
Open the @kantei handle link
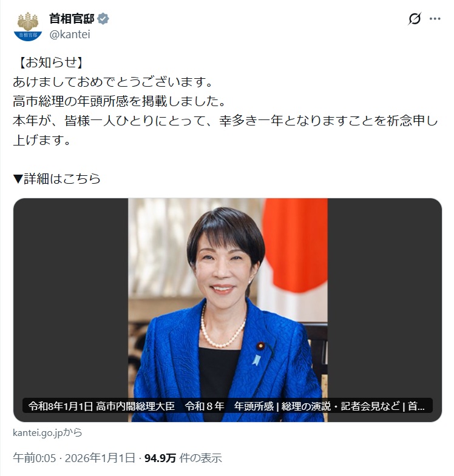pyautogui.click(x=70, y=35)
